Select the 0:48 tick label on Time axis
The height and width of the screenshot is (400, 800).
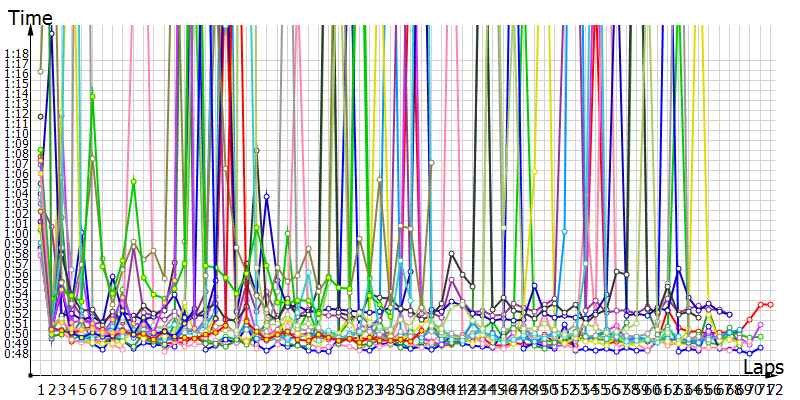tap(16, 353)
